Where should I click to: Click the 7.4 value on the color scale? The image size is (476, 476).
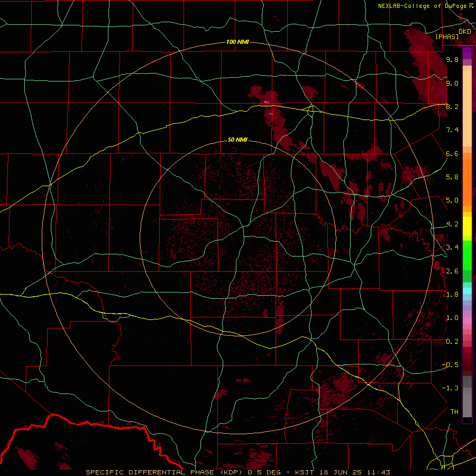[x=452, y=130]
